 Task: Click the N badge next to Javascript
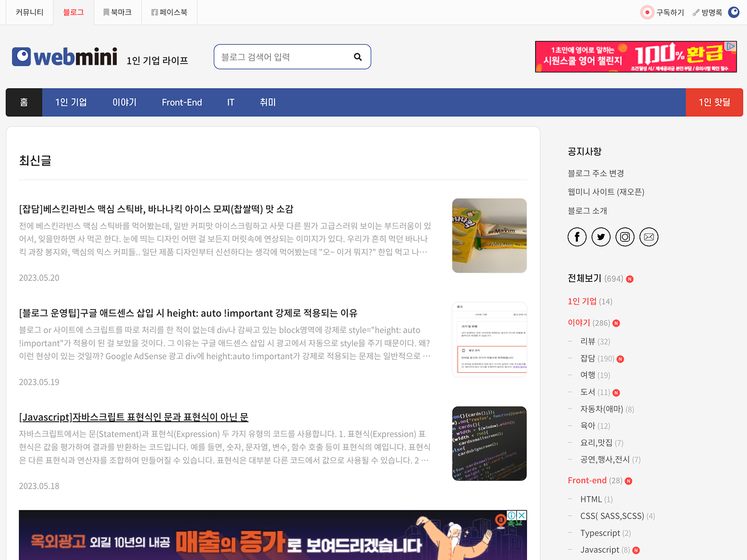pyautogui.click(x=636, y=550)
